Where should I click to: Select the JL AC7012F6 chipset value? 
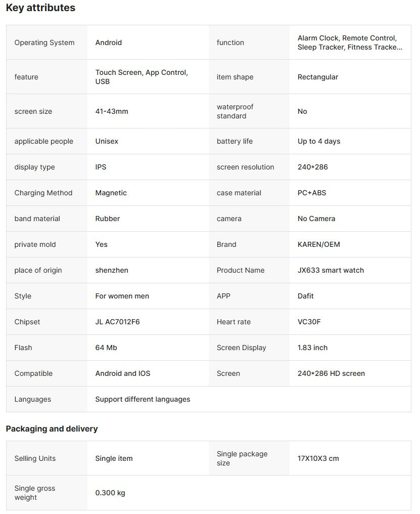pyautogui.click(x=118, y=322)
